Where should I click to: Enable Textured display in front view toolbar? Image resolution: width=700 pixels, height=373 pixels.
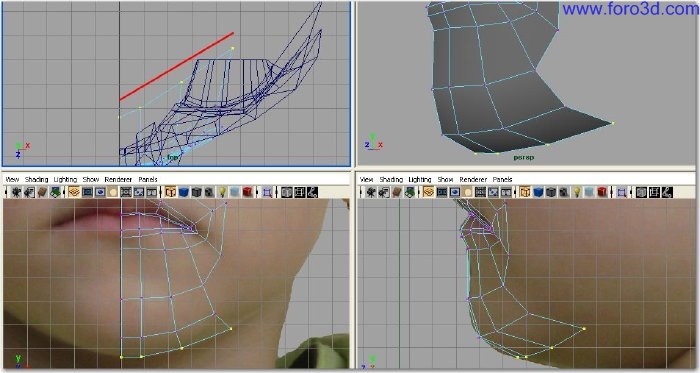point(209,192)
